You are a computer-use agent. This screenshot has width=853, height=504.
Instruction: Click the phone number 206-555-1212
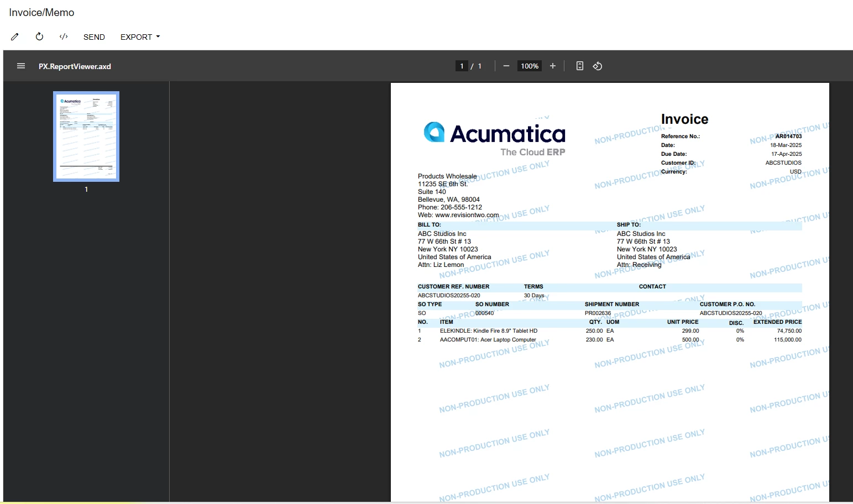461,207
